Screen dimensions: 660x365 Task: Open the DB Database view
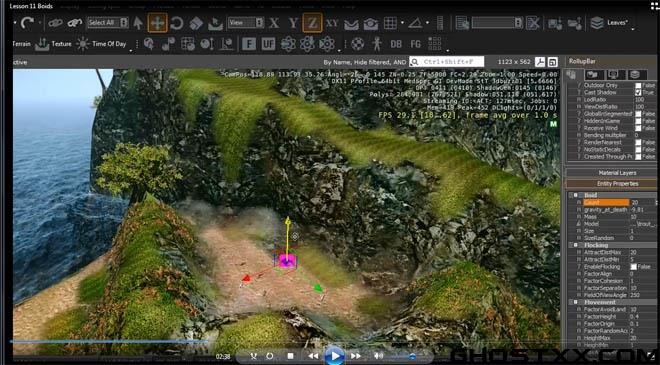click(x=396, y=44)
